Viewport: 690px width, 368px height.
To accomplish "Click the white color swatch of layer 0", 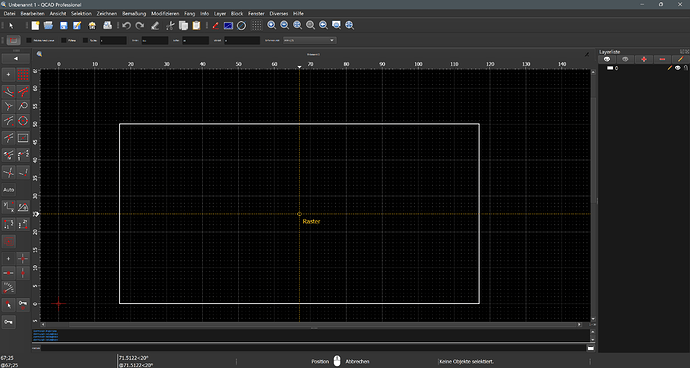I will 610,68.
